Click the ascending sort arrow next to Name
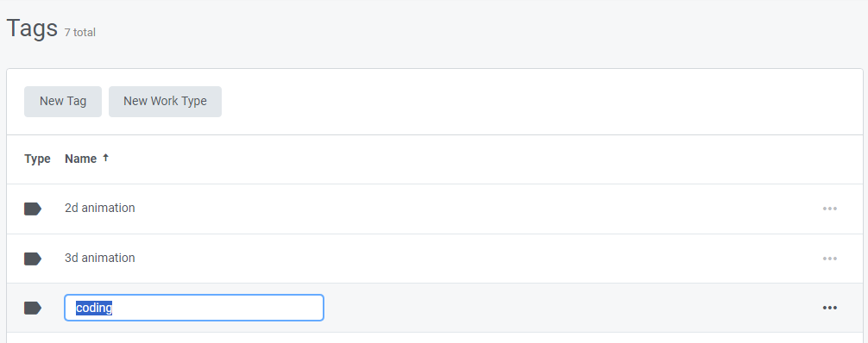The height and width of the screenshot is (343, 868). (x=106, y=159)
